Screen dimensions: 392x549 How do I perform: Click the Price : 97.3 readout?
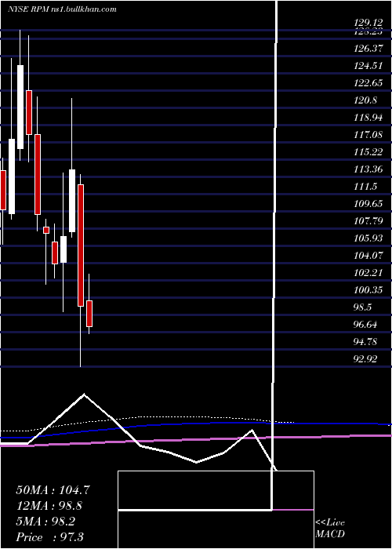(49, 537)
